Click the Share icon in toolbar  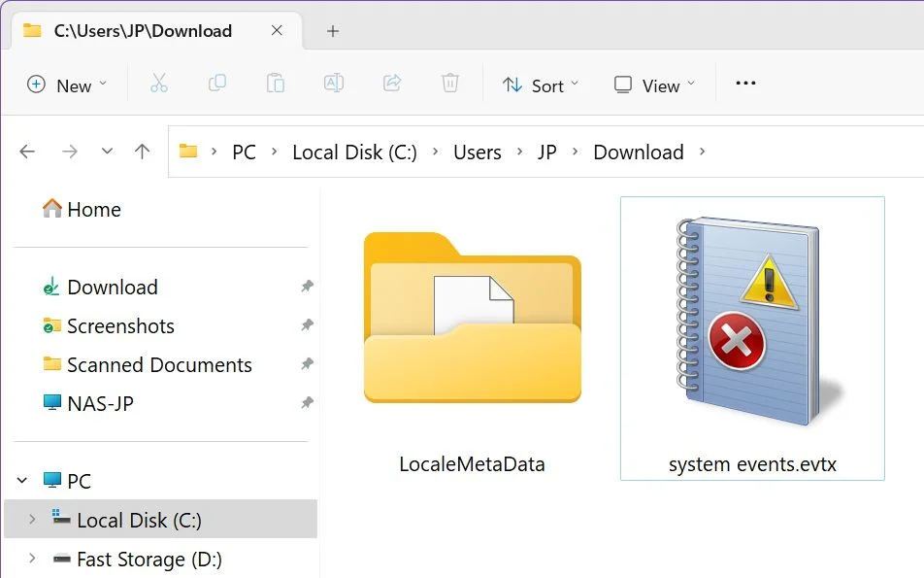point(392,84)
